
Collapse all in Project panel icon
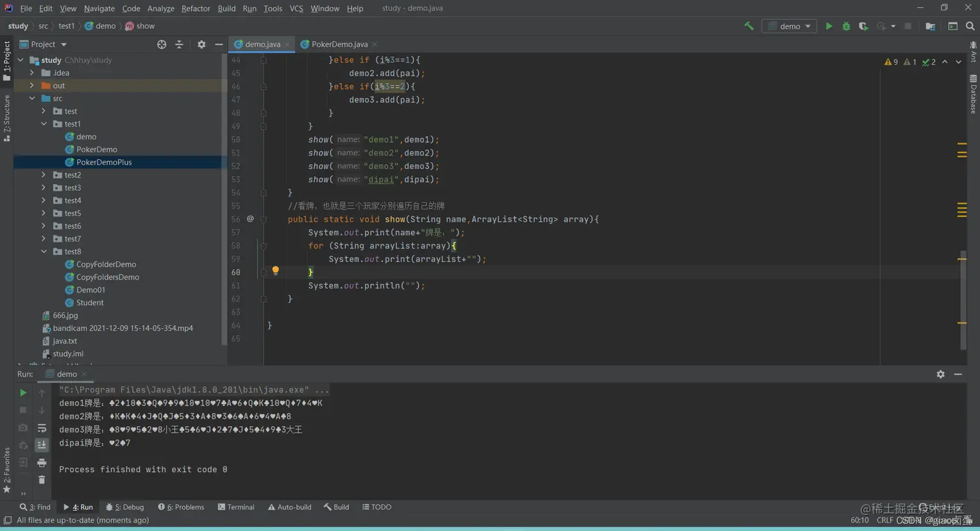point(180,44)
